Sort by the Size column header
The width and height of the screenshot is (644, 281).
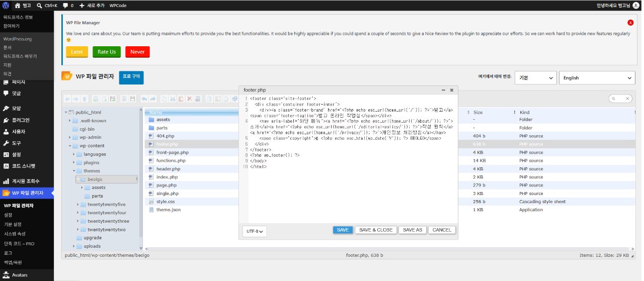pyautogui.click(x=478, y=112)
